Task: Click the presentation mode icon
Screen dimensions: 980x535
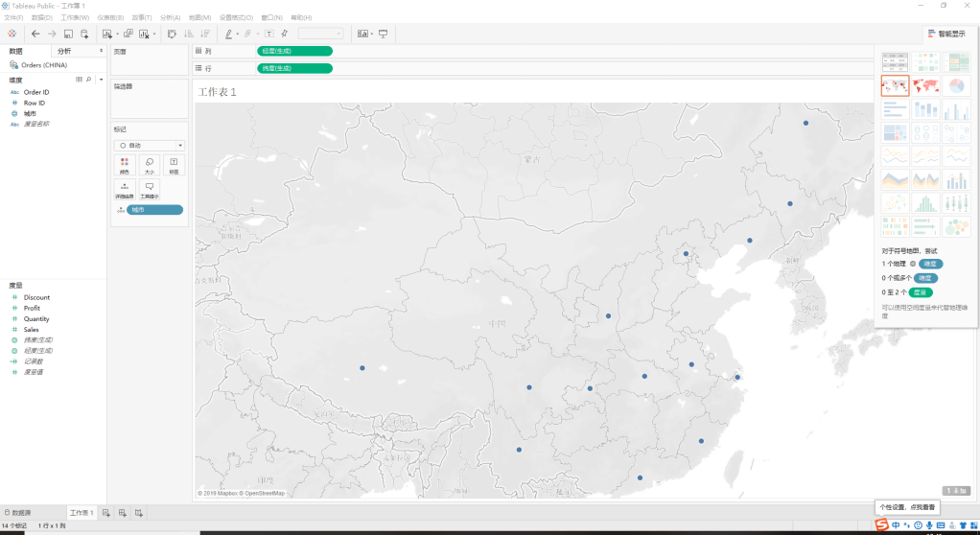Action: click(x=384, y=34)
